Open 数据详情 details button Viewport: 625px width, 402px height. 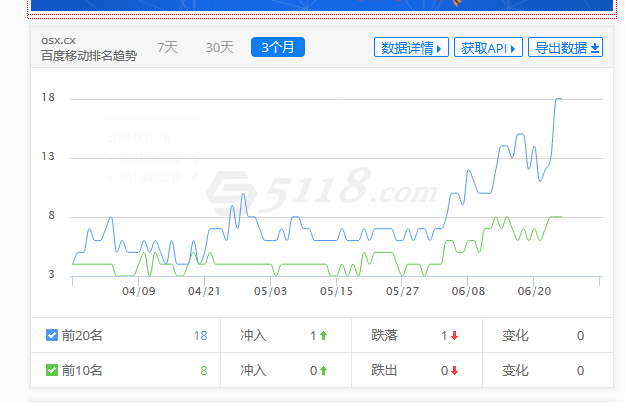point(411,47)
